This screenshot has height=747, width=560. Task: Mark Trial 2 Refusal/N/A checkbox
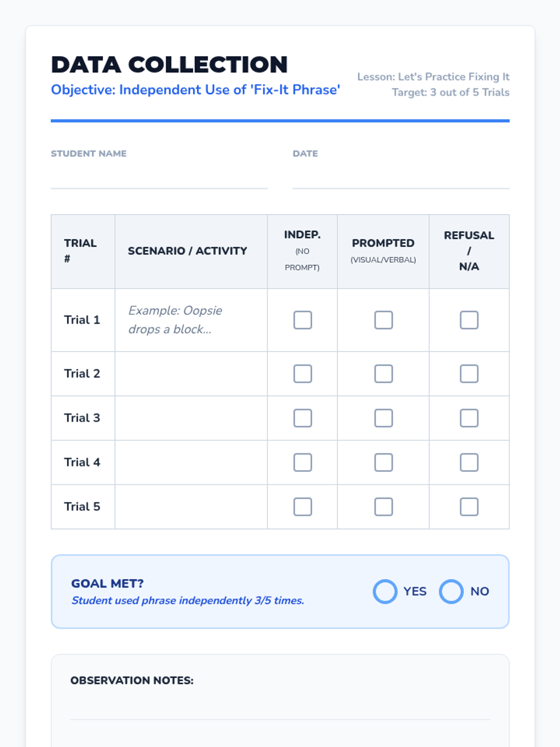pos(469,374)
